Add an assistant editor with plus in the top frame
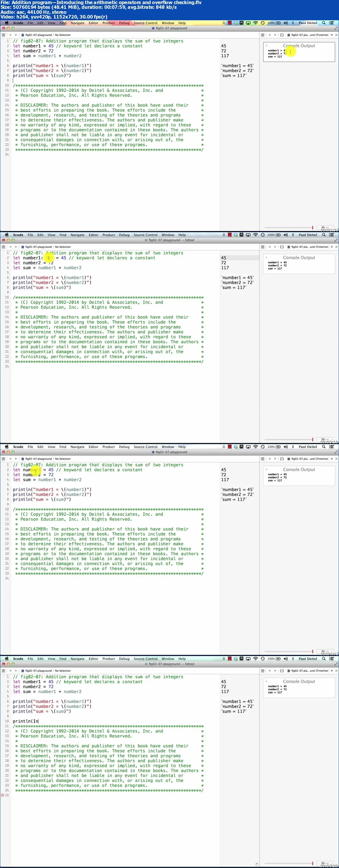Screen dimensions: 339x868 click(x=332, y=35)
